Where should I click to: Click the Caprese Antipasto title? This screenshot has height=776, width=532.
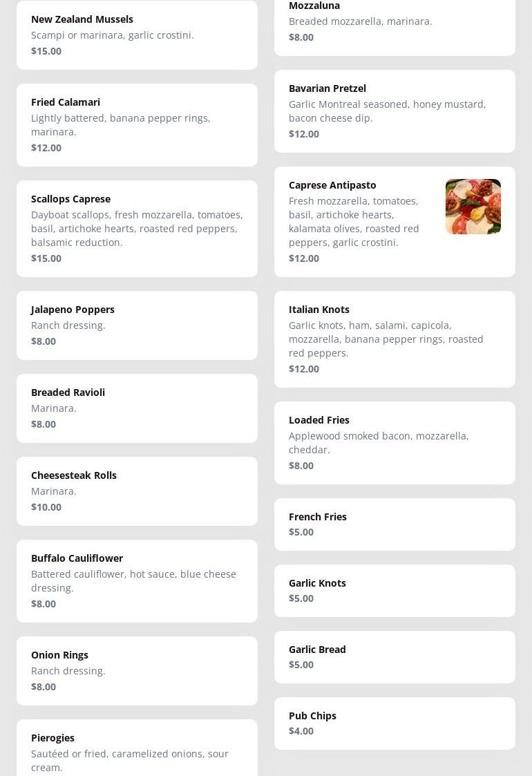pyautogui.click(x=332, y=185)
